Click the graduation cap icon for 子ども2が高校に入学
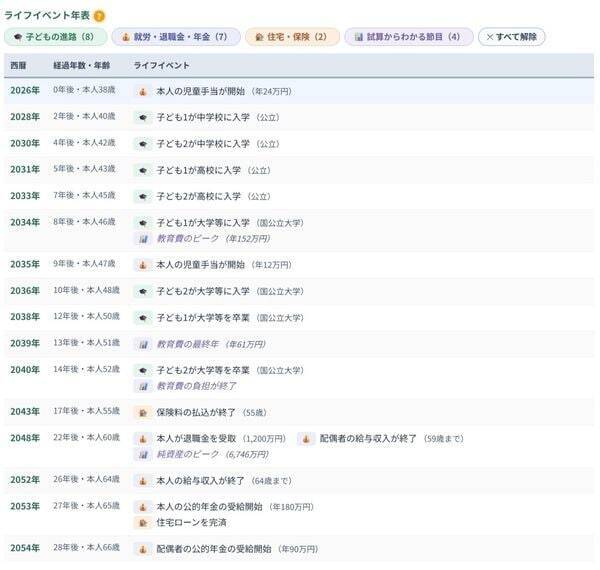Screen dimensions: 600x570 pos(143,197)
